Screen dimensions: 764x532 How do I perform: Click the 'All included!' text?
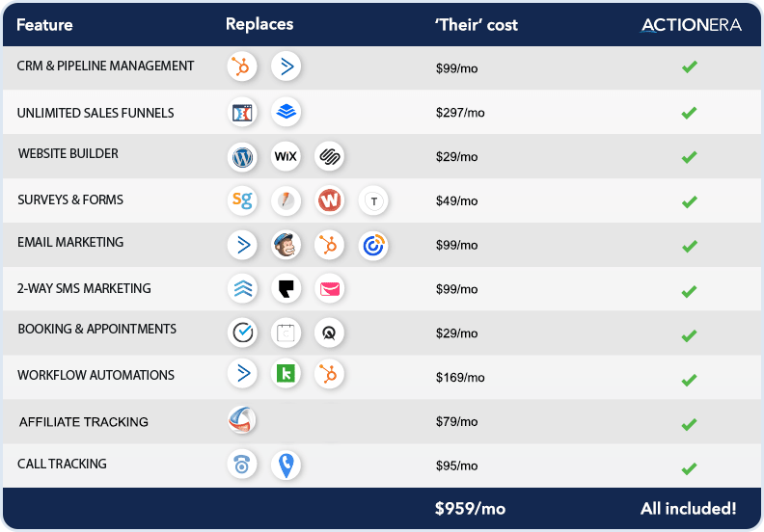coord(688,508)
